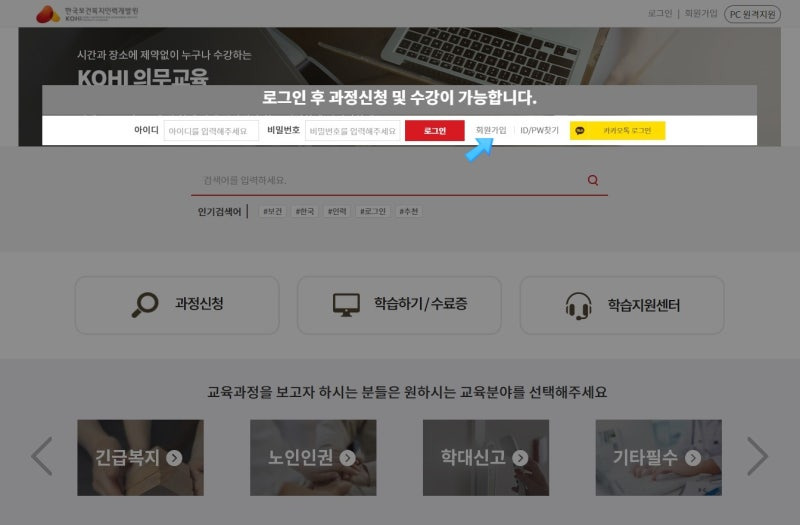Open the 로그인 link in top header
Viewport: 800px width, 525px height.
[x=660, y=13]
